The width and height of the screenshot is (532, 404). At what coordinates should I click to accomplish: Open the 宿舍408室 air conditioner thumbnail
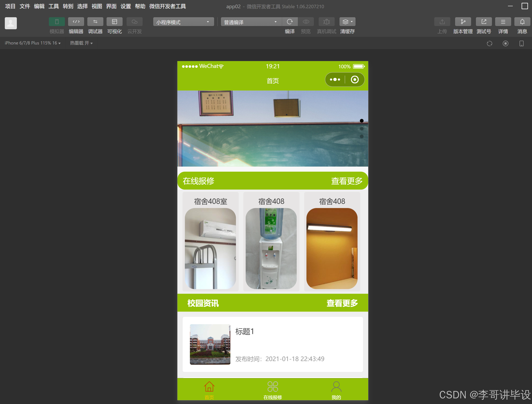[x=210, y=248]
